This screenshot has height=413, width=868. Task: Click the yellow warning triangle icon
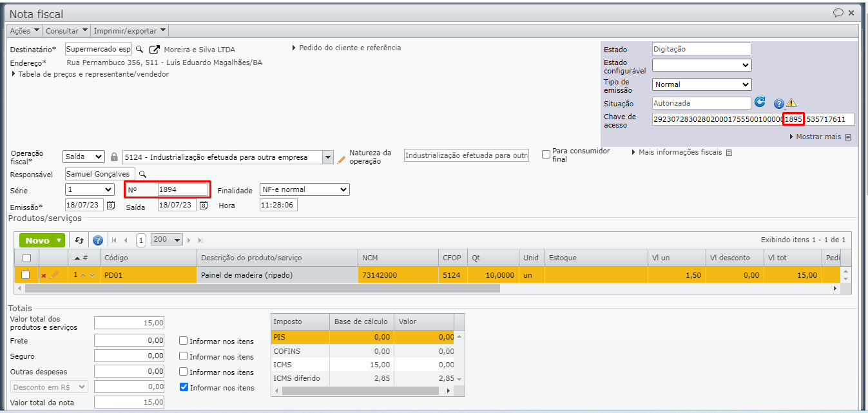point(791,103)
